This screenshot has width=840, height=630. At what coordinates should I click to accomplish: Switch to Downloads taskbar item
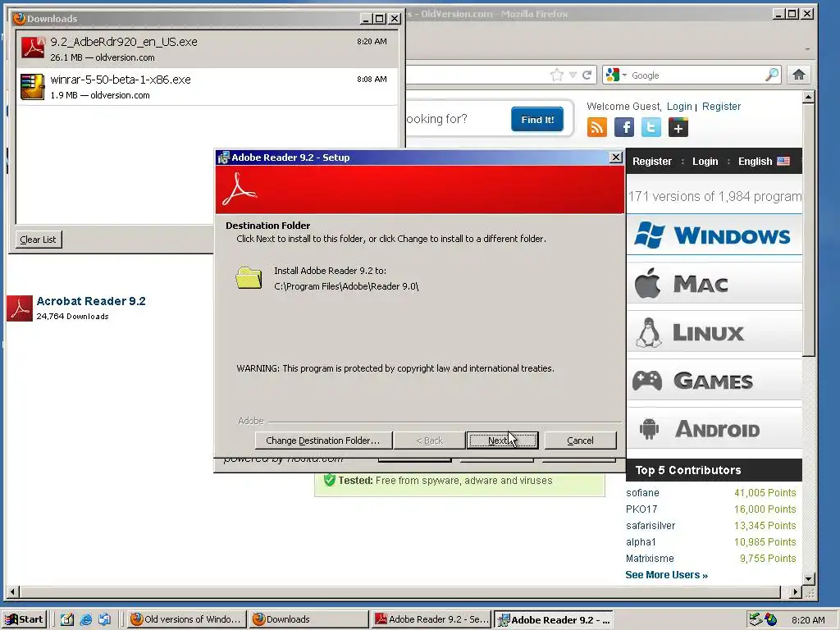coord(308,619)
